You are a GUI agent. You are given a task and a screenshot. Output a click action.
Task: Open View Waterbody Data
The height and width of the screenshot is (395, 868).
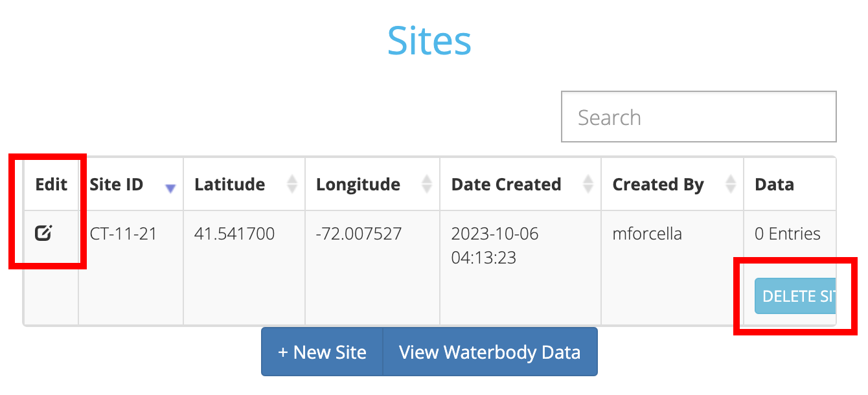pyautogui.click(x=490, y=352)
